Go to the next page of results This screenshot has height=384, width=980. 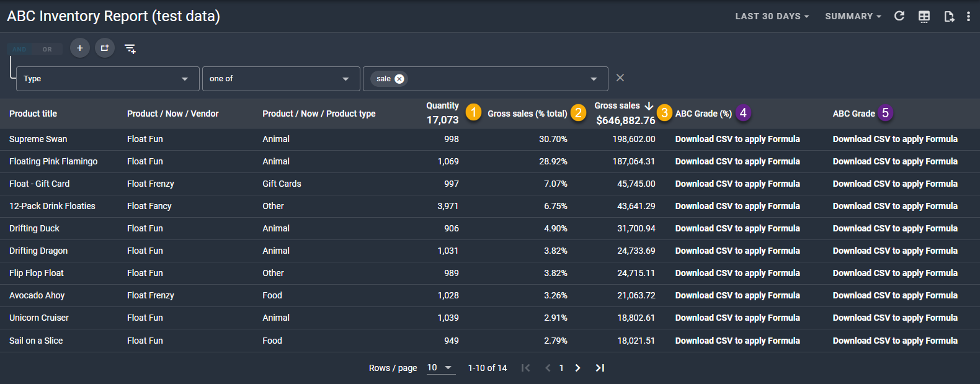(577, 368)
